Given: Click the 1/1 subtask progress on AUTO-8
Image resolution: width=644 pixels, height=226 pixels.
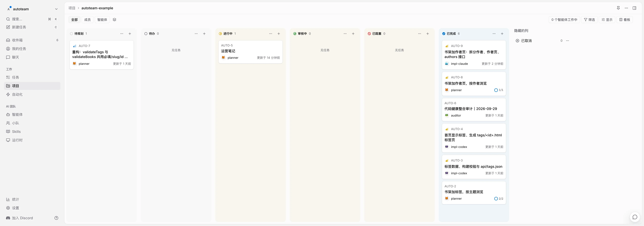Looking at the screenshot, I should [x=499, y=90].
